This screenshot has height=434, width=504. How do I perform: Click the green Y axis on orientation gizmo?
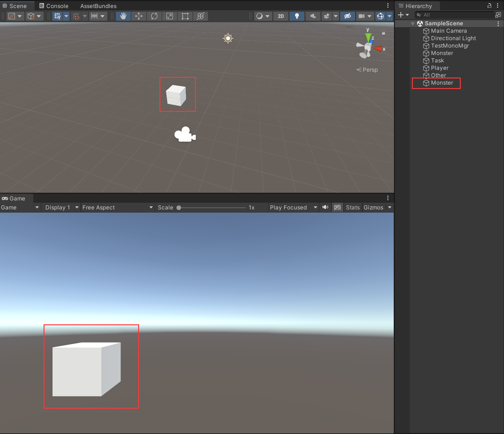368,38
